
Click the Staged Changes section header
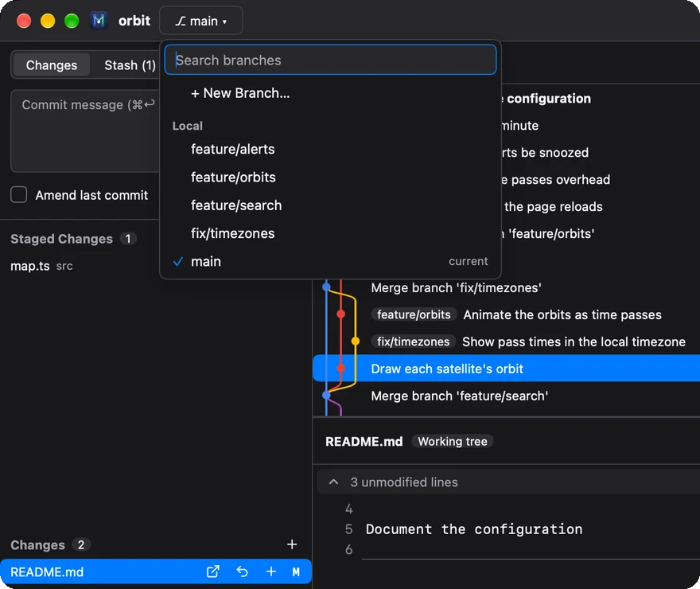click(61, 239)
